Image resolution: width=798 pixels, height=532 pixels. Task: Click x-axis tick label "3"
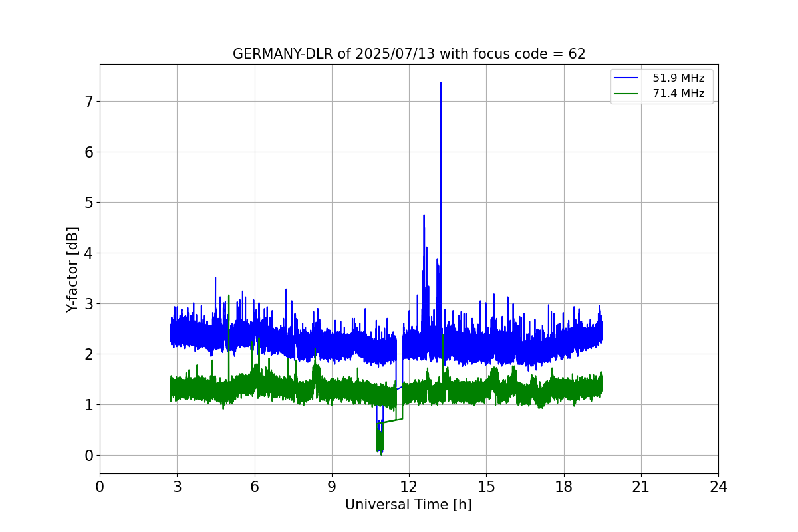(x=177, y=487)
